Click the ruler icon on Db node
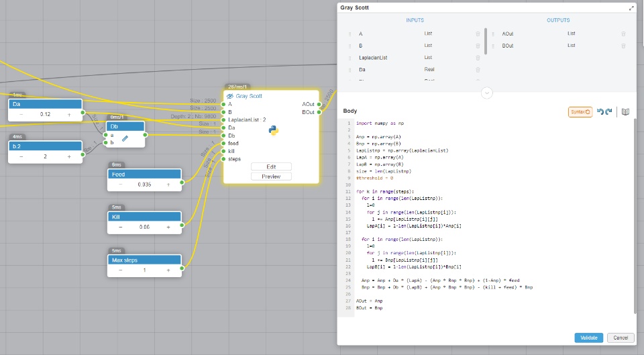The height and width of the screenshot is (355, 644). click(x=125, y=138)
